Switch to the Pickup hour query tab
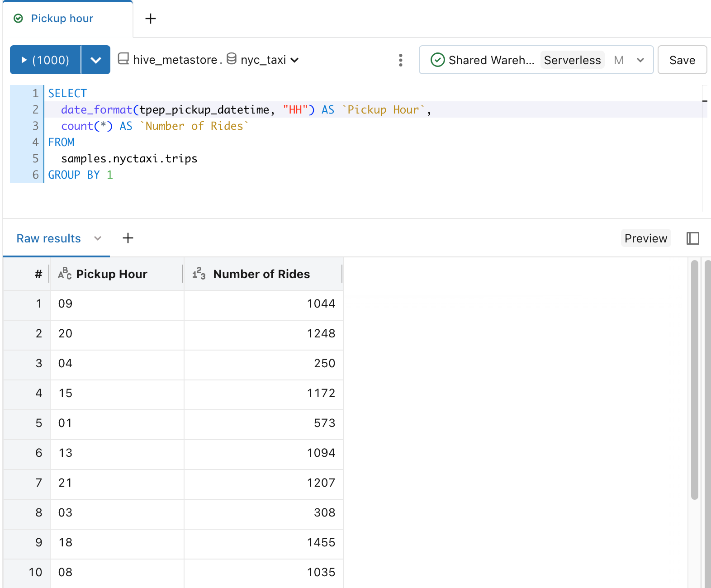Screen dimensions: 711x588 tap(62, 19)
